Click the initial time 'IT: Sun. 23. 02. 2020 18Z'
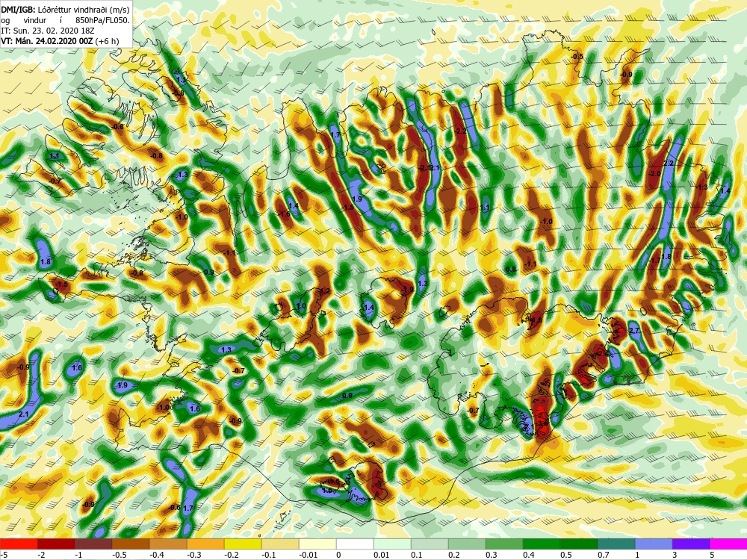The width and height of the screenshot is (747, 560). click(x=46, y=31)
